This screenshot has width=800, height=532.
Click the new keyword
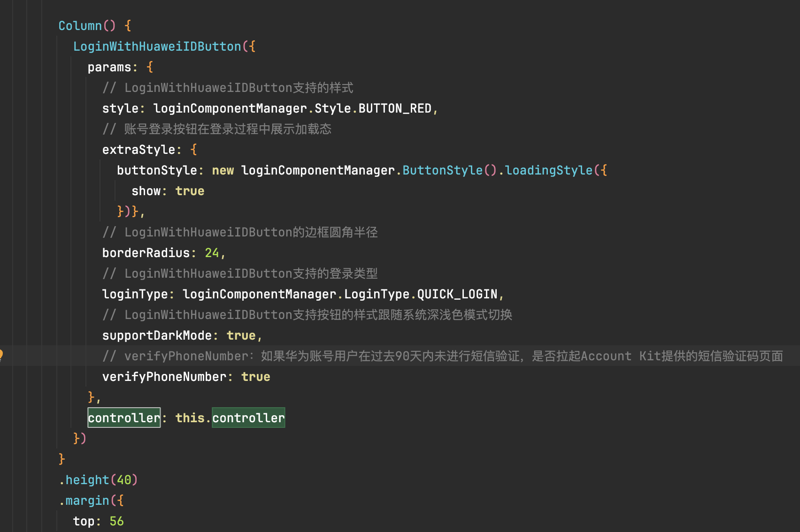click(x=223, y=170)
